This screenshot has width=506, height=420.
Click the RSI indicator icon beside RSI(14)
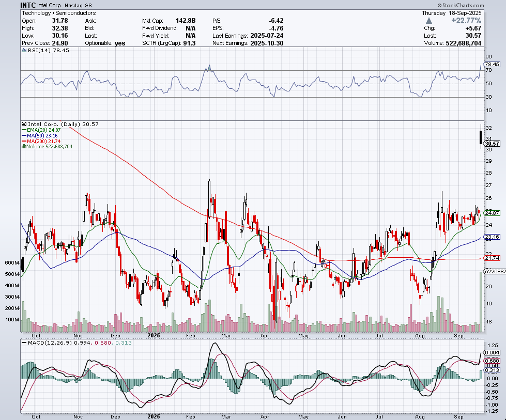tap(24, 50)
